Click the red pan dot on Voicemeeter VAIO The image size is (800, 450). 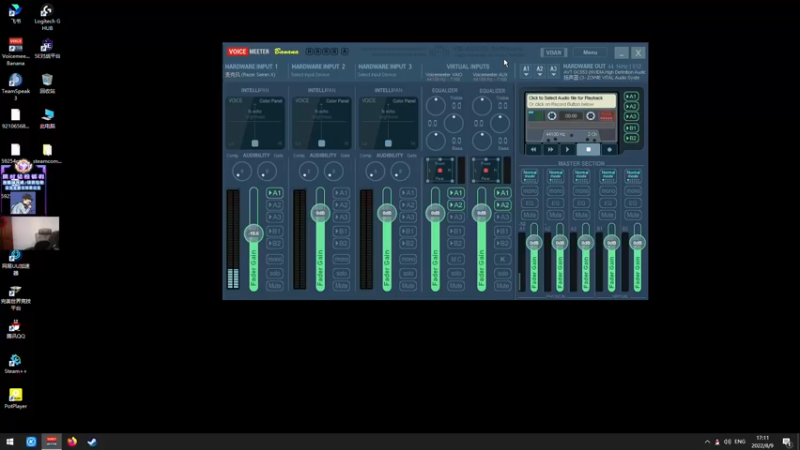[x=440, y=170]
